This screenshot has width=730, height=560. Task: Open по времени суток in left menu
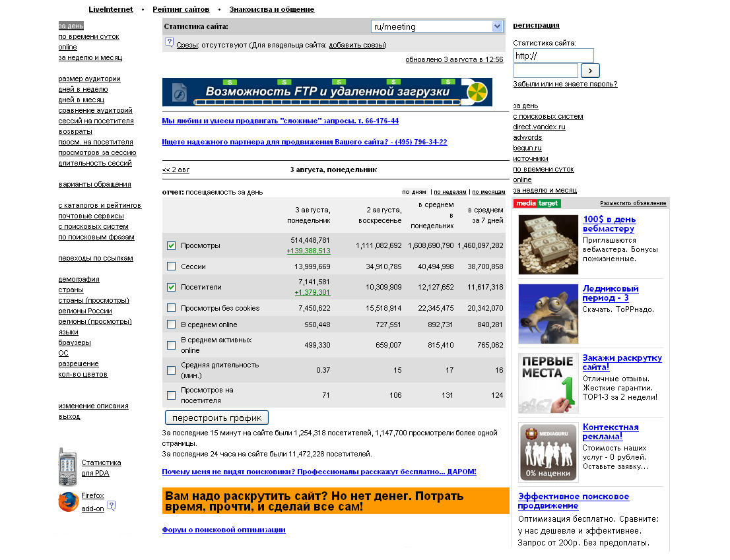point(88,36)
